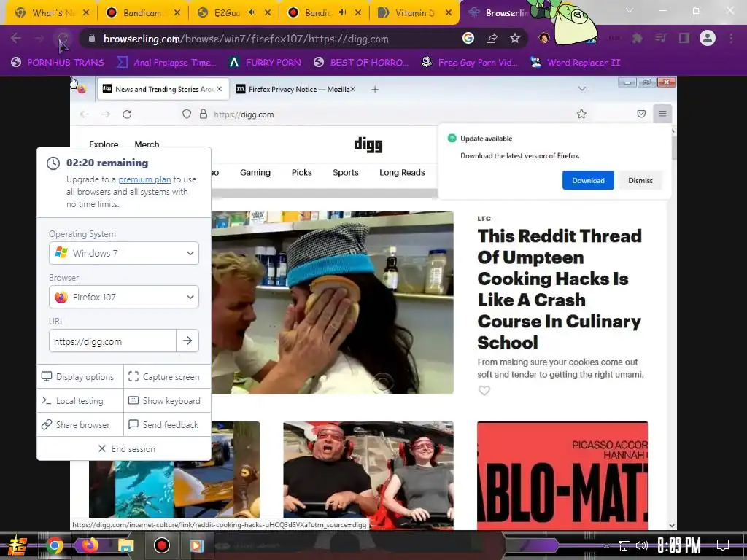Dismiss the Firefox update notice
Screen dimensions: 747x560
click(x=640, y=180)
